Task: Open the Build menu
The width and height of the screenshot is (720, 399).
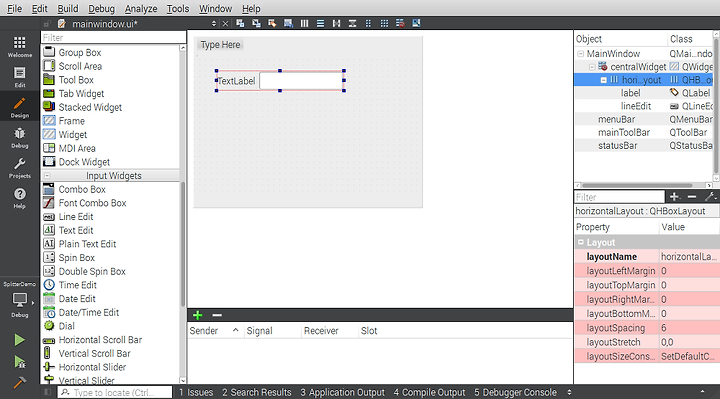Action: point(68,9)
